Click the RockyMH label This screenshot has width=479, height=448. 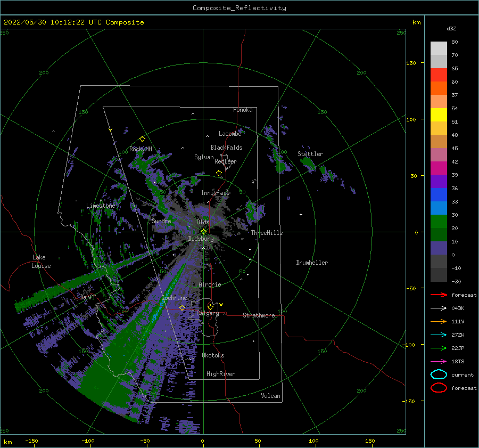[x=141, y=149]
